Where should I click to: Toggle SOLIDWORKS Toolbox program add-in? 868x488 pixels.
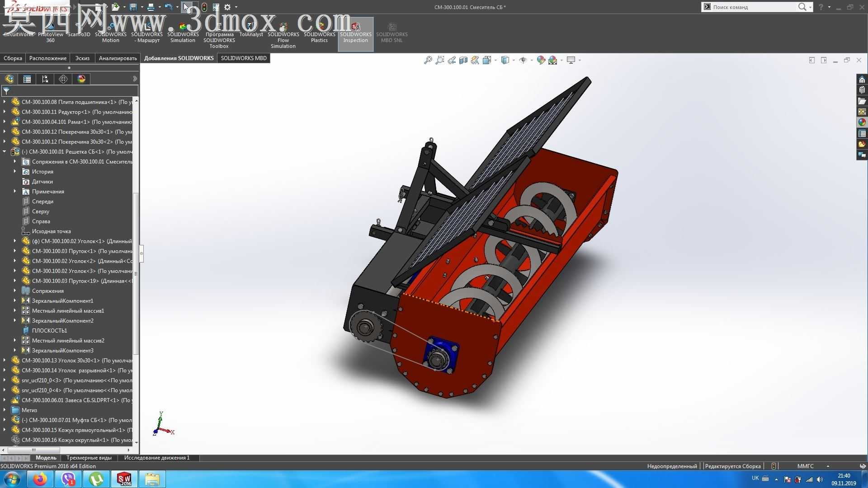[x=219, y=36]
